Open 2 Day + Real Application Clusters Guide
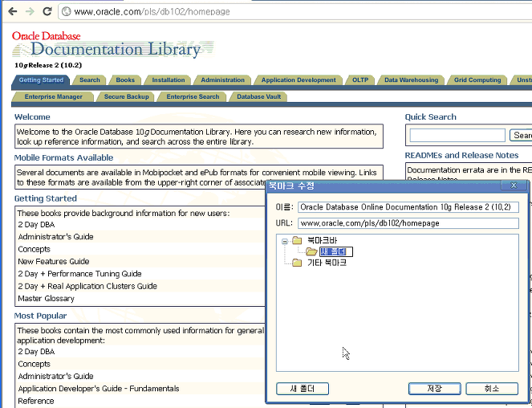 tap(87, 286)
